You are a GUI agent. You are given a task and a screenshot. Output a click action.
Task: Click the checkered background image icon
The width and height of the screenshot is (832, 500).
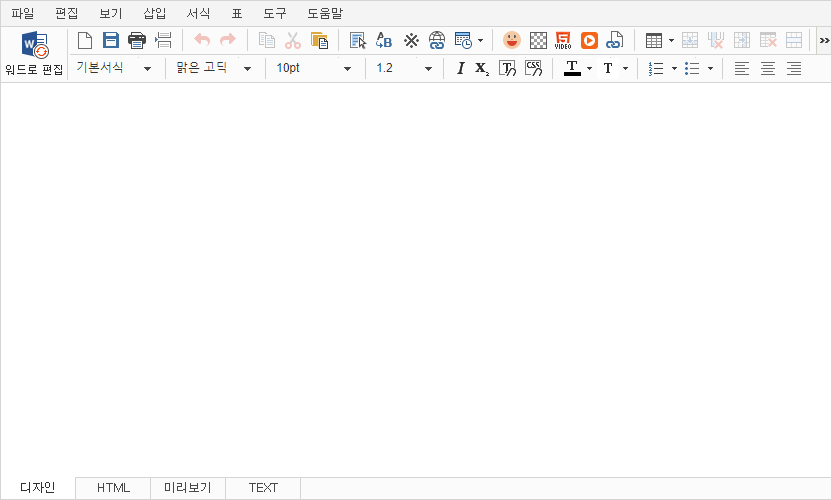click(x=538, y=40)
